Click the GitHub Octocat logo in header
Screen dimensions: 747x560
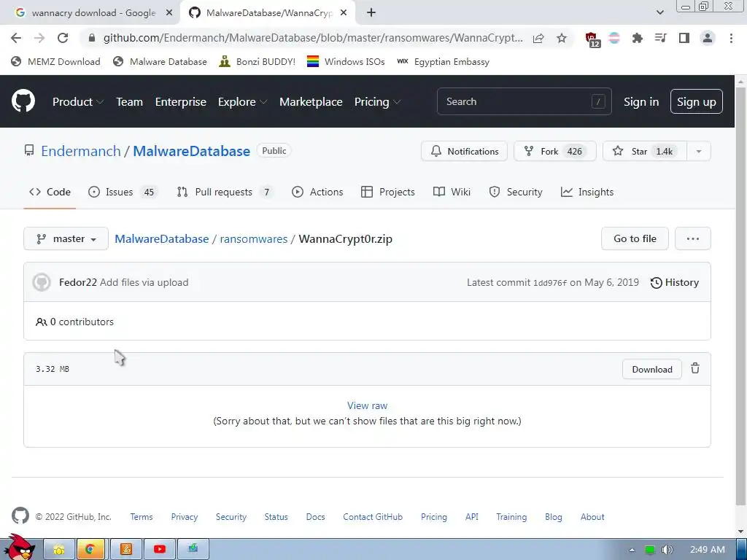pos(23,101)
